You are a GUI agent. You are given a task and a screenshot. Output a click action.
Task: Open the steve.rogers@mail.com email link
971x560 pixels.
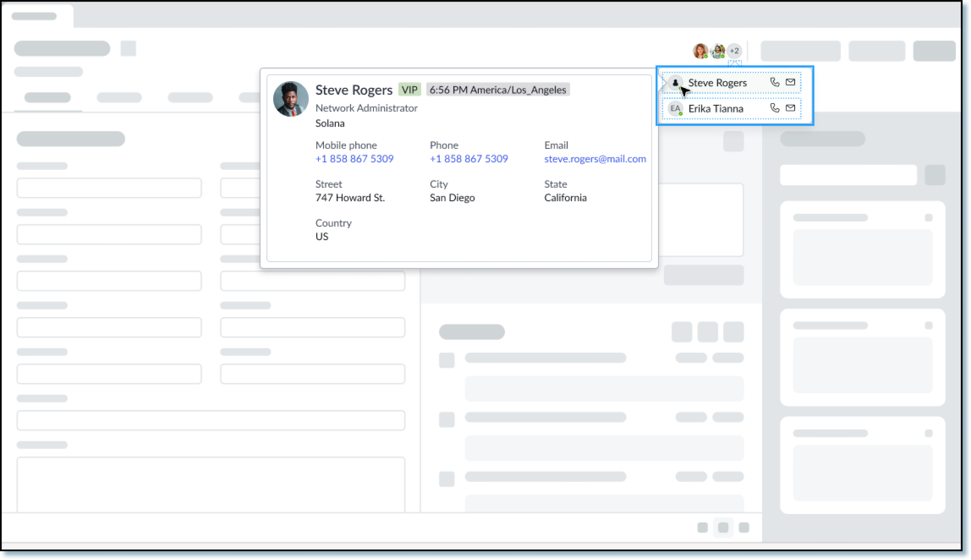(595, 159)
